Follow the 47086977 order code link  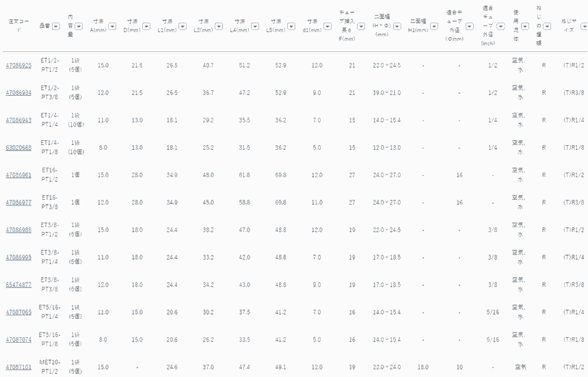click(x=18, y=203)
